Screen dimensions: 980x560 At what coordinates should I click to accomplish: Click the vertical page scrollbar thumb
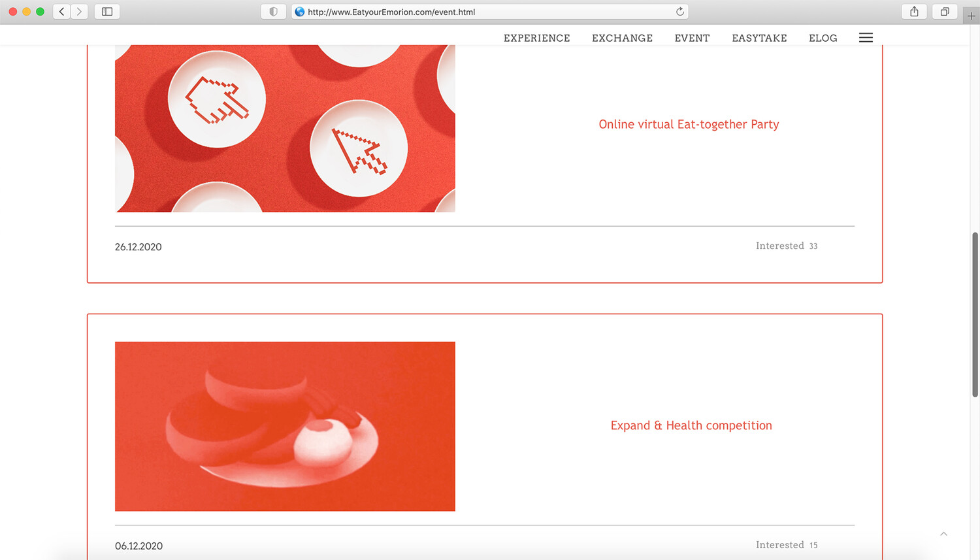[x=975, y=314]
